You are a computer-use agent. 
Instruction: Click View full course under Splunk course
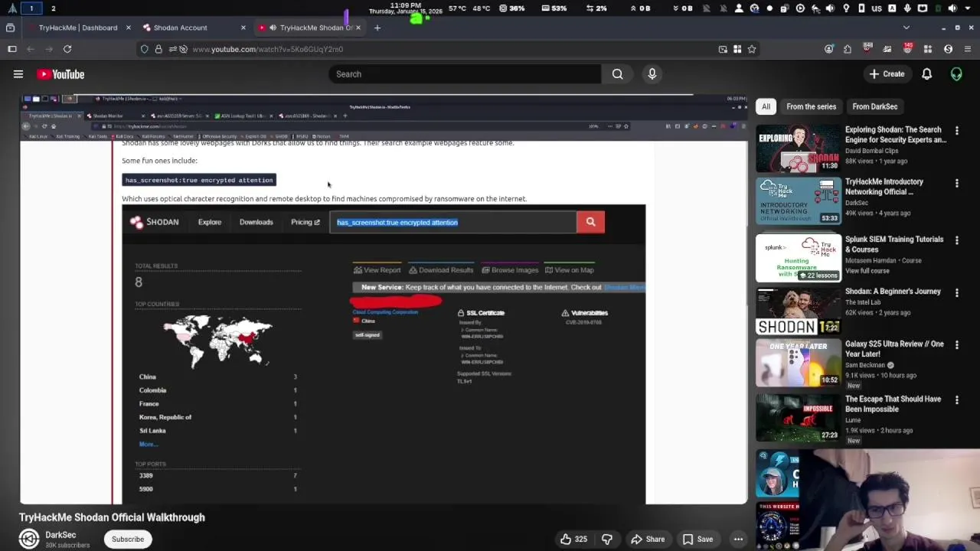coord(867,271)
